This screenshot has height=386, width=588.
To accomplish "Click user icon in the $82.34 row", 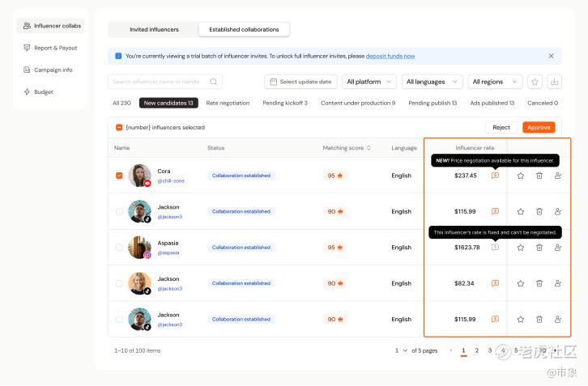I will pyautogui.click(x=558, y=283).
